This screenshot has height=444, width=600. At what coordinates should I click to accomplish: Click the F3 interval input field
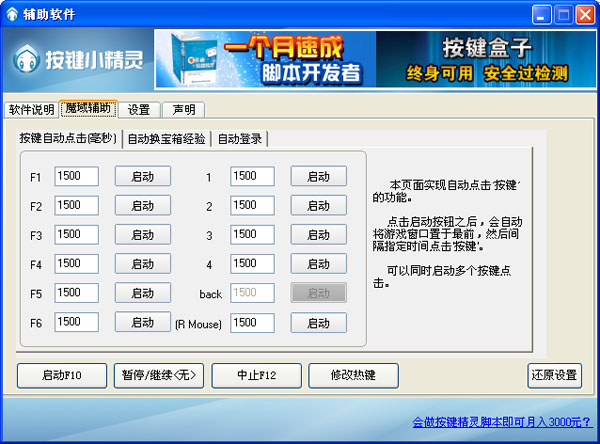coord(77,234)
